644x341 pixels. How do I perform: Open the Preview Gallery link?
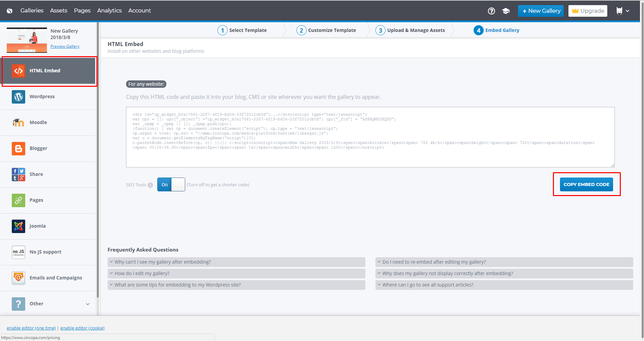(x=65, y=46)
